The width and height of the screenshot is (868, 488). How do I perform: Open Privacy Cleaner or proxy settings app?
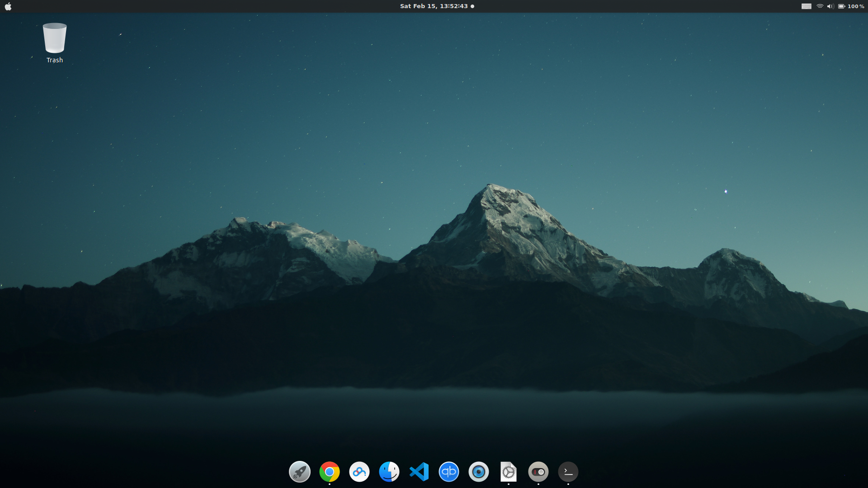click(359, 471)
